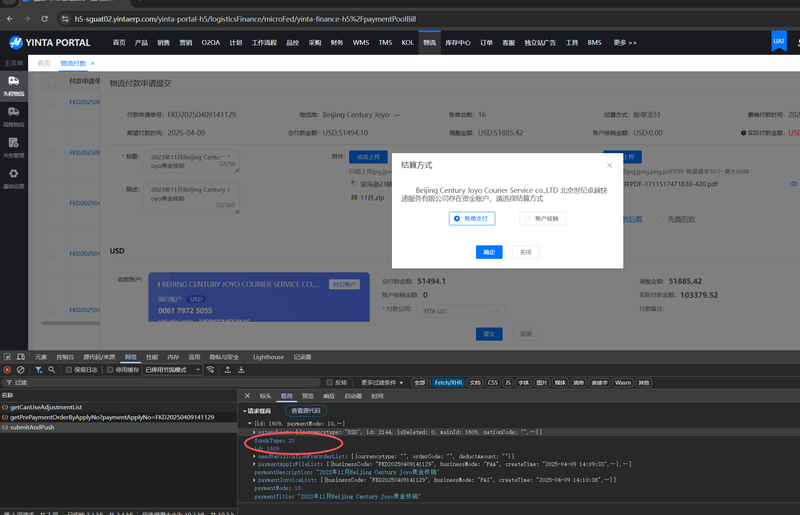The image size is (800, 515).
Task: Click DevTools network search magnifier icon
Action: 50,369
